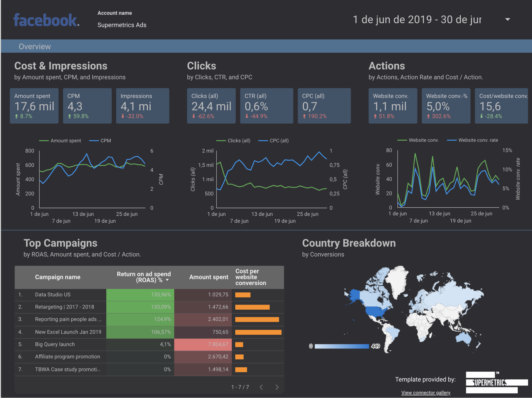The height and width of the screenshot is (398, 532).
Task: Click the map conversions gradient legend bar
Action: click(x=342, y=346)
